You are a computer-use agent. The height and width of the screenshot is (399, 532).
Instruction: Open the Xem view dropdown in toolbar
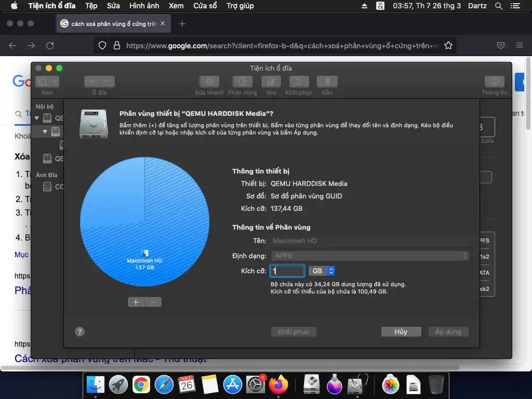click(47, 82)
